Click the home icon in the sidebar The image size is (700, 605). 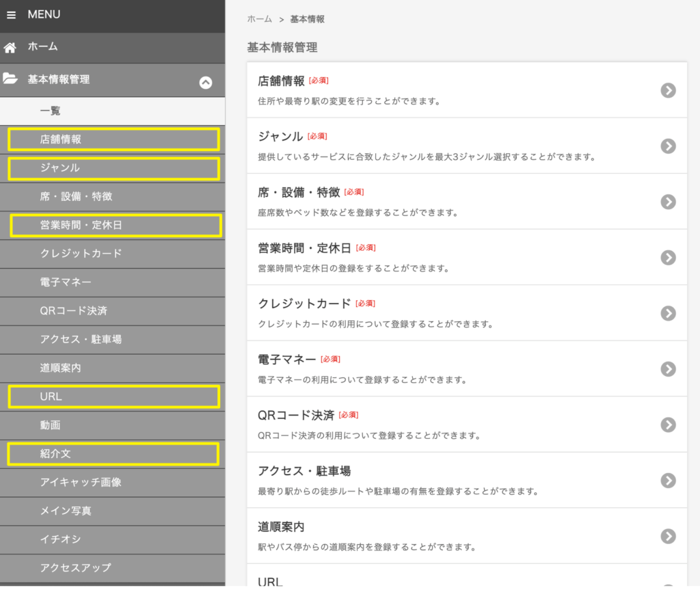11,47
